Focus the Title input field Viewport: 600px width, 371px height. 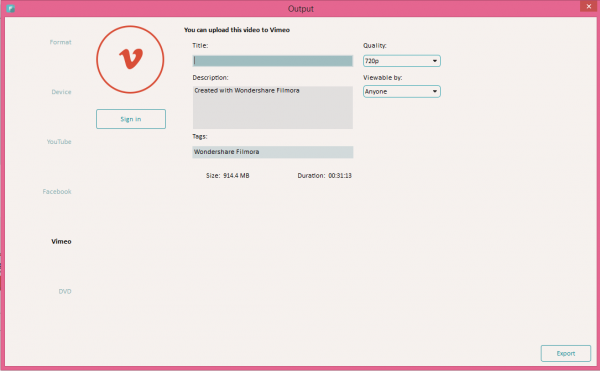point(272,61)
